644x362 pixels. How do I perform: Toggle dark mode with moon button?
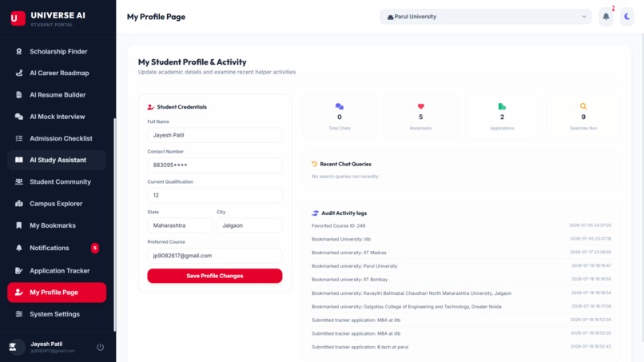click(x=627, y=17)
